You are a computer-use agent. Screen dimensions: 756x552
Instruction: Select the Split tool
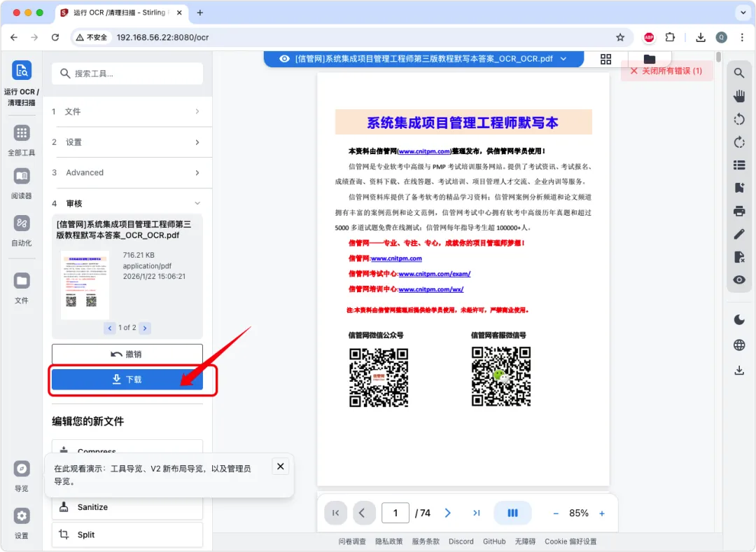127,534
